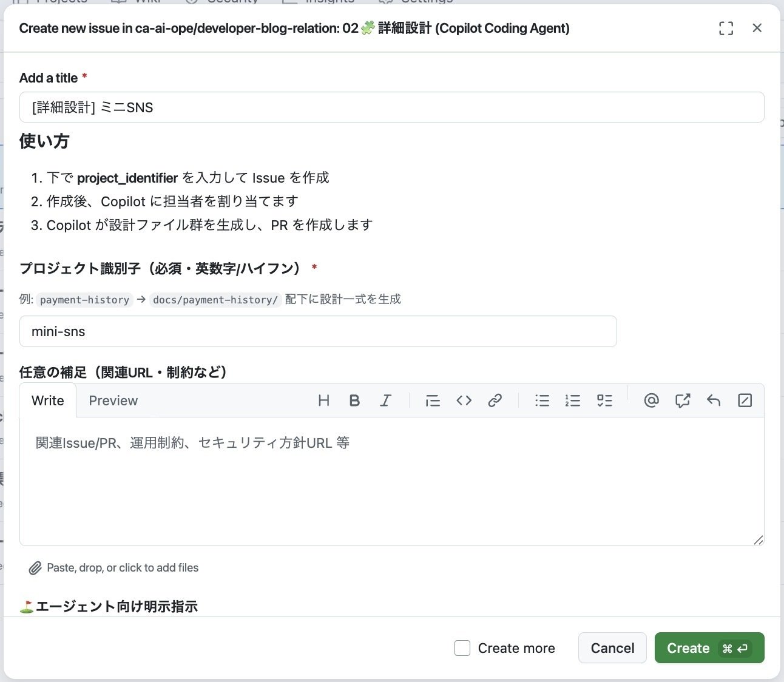The width and height of the screenshot is (784, 682).
Task: Apply bold formatting
Action: tap(355, 400)
